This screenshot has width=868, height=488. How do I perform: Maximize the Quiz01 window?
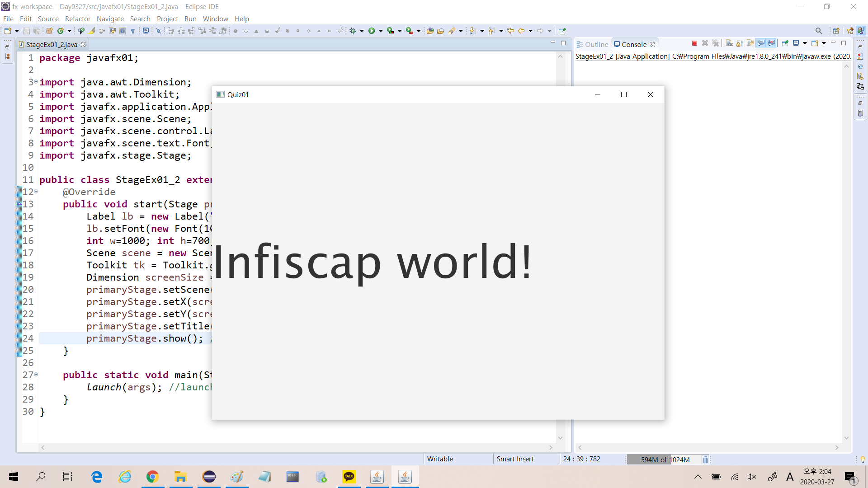(624, 94)
